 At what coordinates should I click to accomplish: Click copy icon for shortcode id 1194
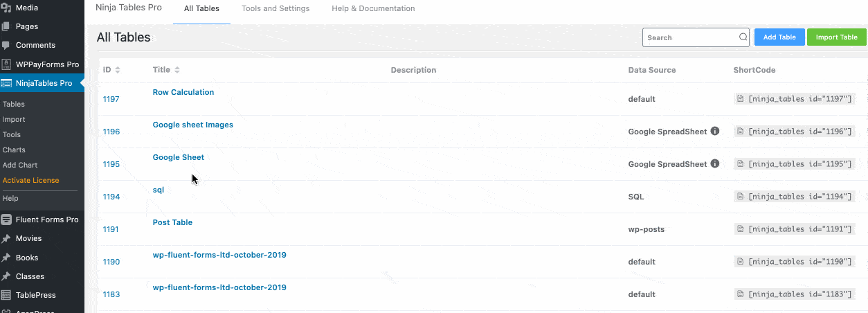coord(741,197)
